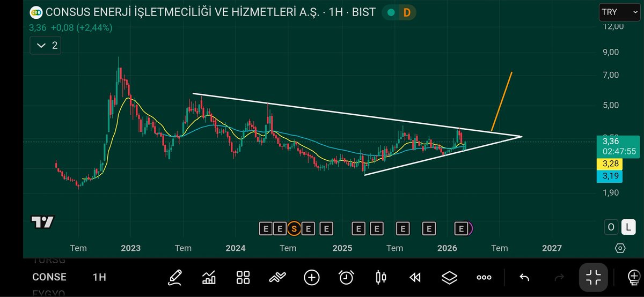This screenshot has width=644, height=297.
Task: Tap the price change +0,08 (+2,44%)
Action: click(81, 28)
